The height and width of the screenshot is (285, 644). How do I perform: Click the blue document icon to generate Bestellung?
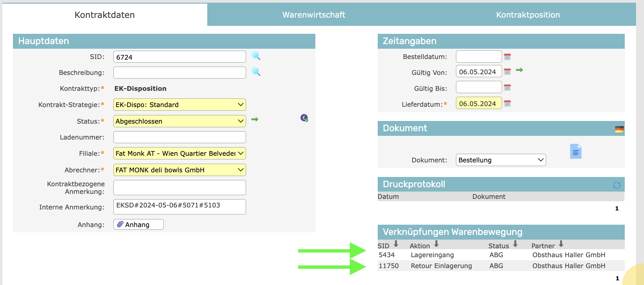point(576,151)
